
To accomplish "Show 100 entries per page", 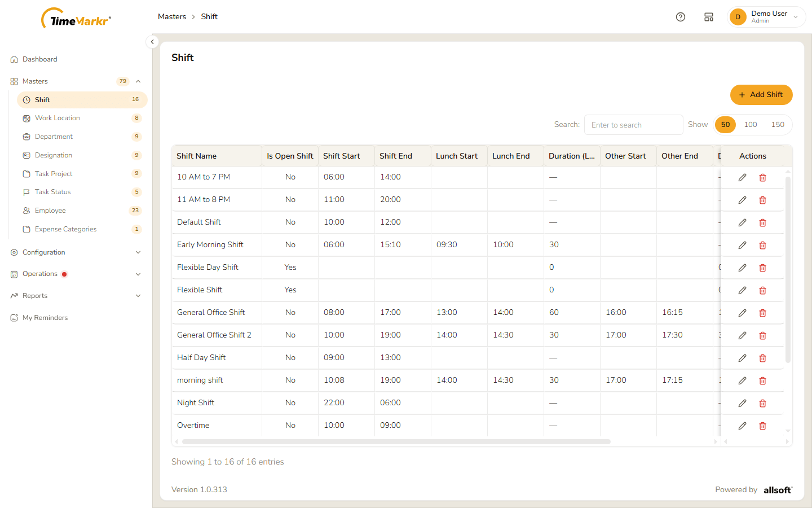I will tap(751, 125).
